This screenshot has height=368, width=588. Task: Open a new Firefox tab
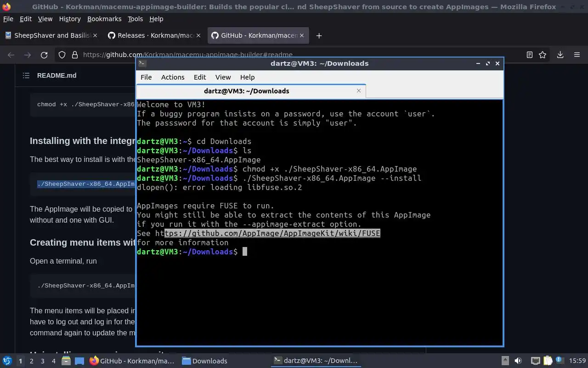point(319,35)
